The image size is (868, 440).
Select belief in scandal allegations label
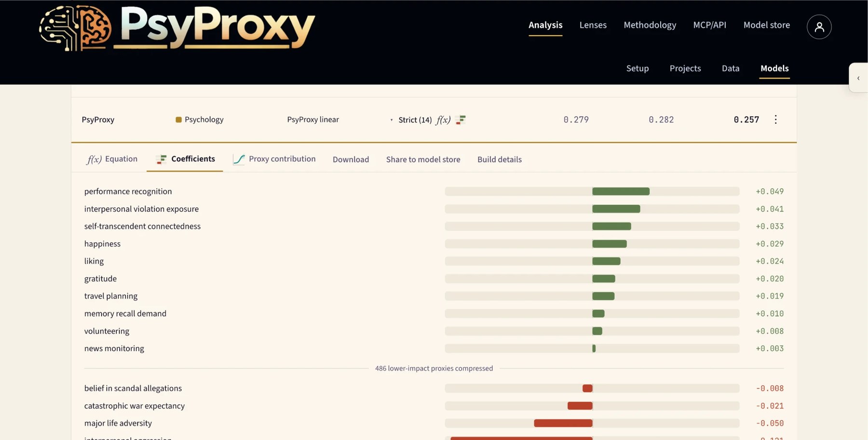click(x=133, y=388)
